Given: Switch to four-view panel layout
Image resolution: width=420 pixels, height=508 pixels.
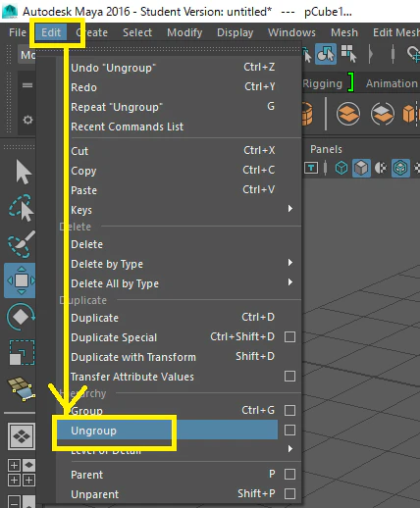Looking at the screenshot, I should tap(22, 473).
